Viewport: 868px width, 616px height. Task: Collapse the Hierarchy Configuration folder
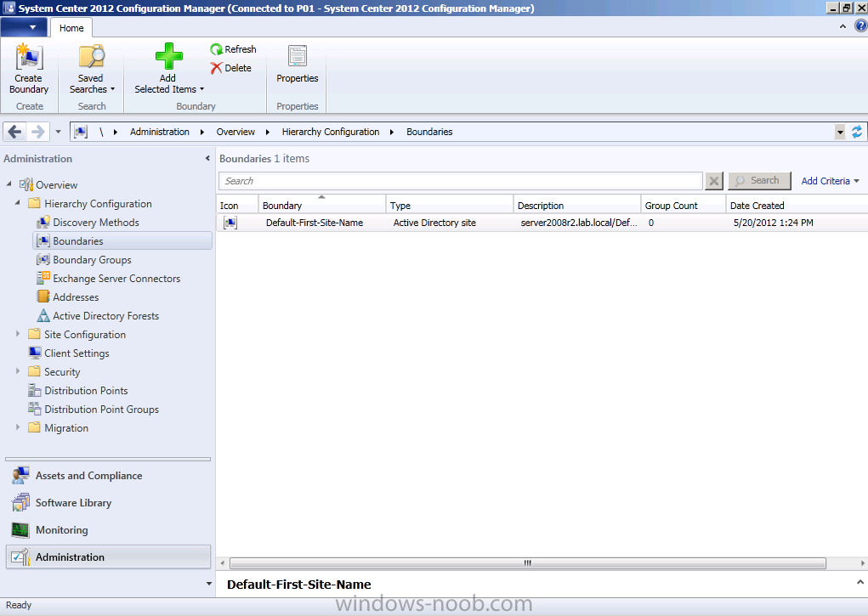pos(17,203)
